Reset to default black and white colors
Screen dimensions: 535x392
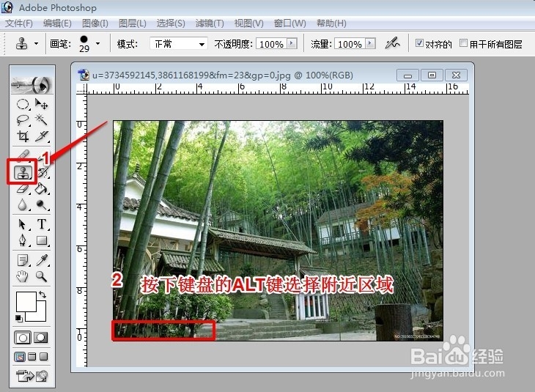19,318
